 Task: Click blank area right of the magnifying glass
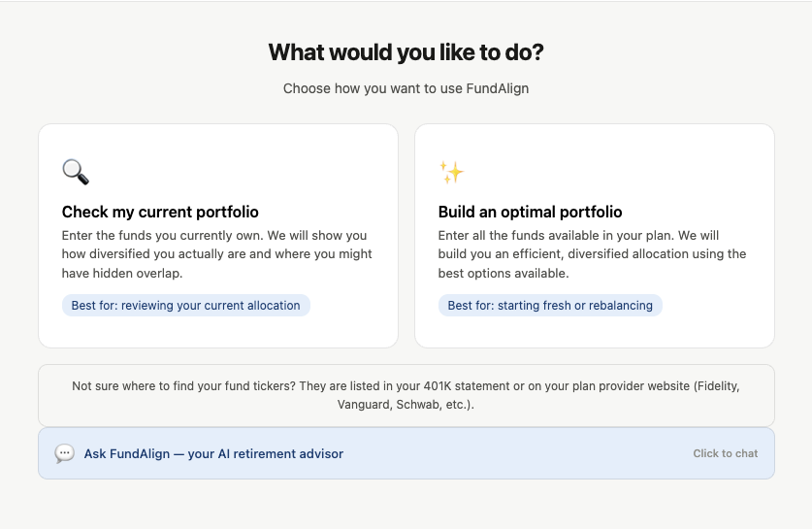point(243,172)
